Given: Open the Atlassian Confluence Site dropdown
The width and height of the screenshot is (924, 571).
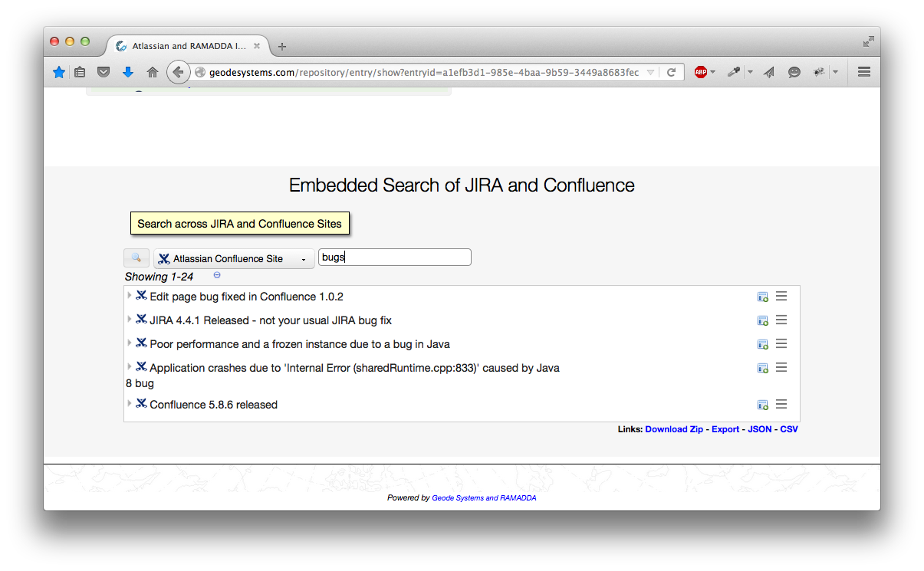Looking at the screenshot, I should tap(234, 259).
